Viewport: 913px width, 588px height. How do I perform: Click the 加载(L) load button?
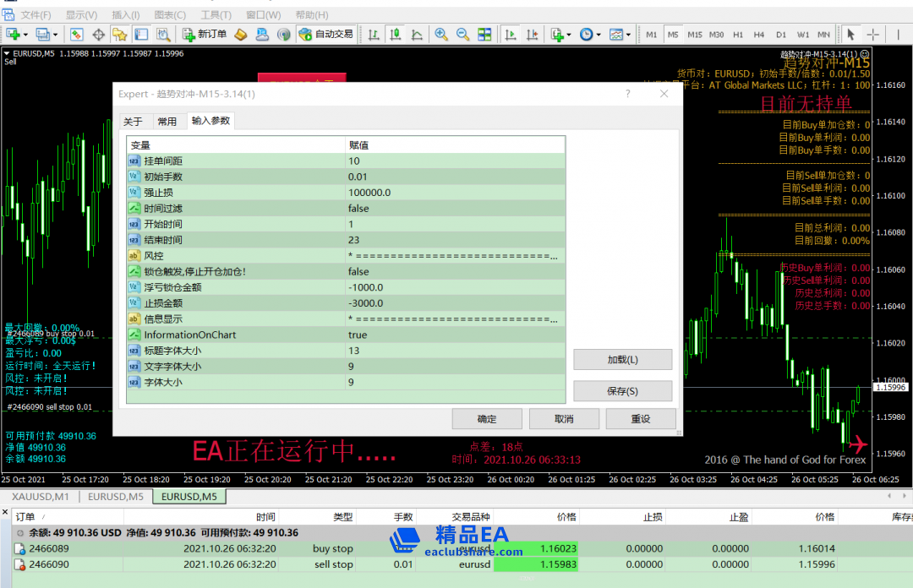point(622,360)
